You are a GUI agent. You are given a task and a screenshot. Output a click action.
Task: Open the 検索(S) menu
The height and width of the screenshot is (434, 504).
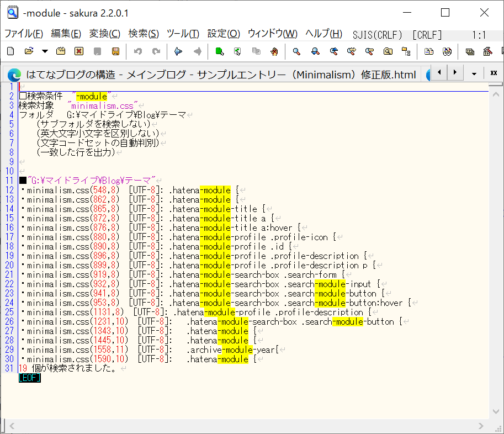(x=144, y=34)
